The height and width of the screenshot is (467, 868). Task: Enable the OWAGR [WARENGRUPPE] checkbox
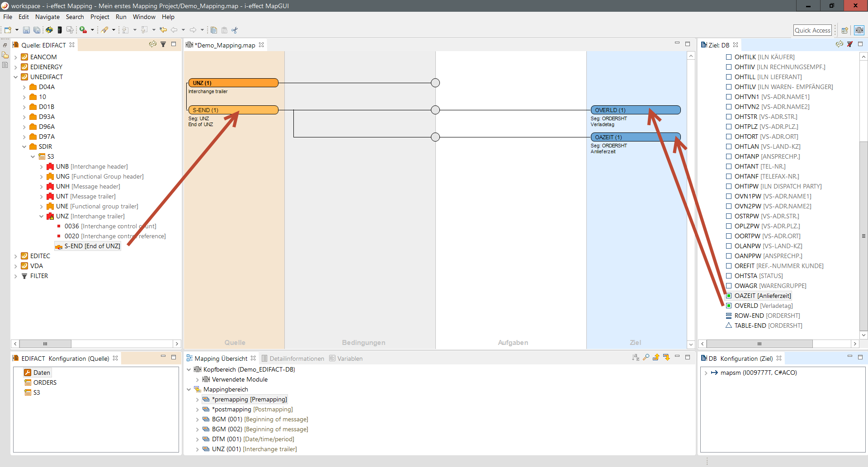point(729,286)
